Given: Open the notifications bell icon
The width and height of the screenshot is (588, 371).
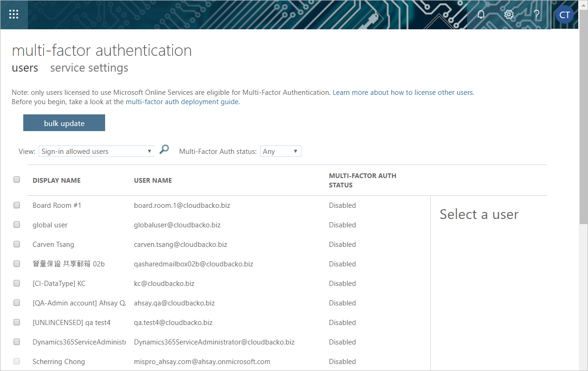Looking at the screenshot, I should point(481,14).
